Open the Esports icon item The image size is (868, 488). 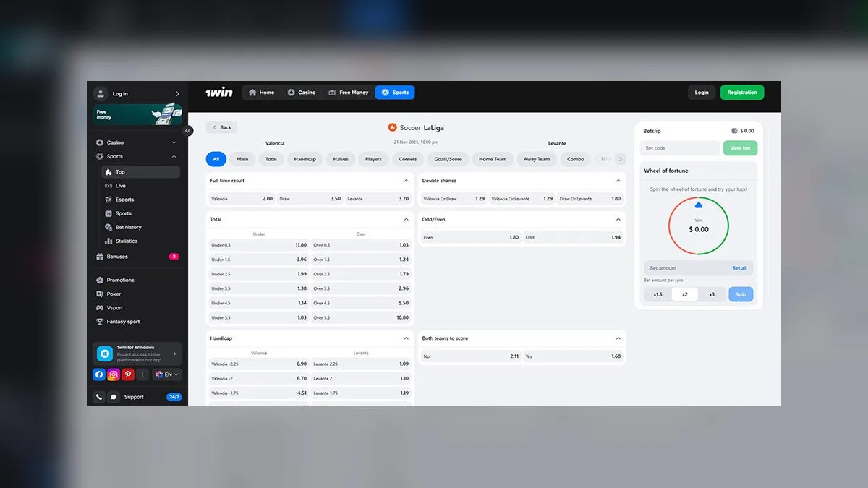tap(109, 200)
